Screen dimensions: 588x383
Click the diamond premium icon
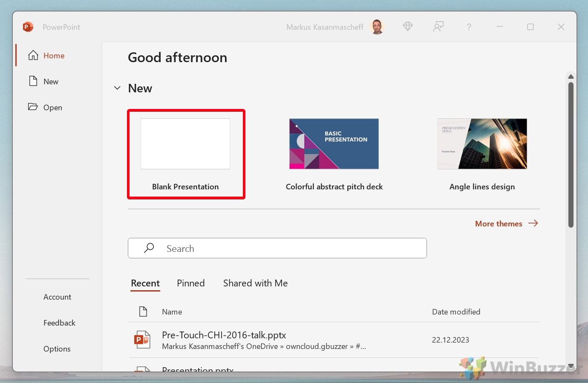[408, 26]
